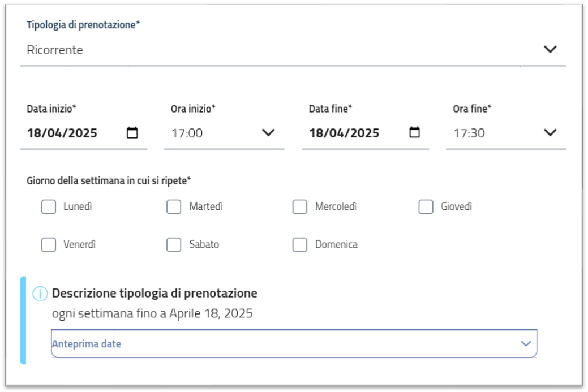This screenshot has height=392, width=588.
Task: Select Domenica as repeat day
Action: [299, 244]
